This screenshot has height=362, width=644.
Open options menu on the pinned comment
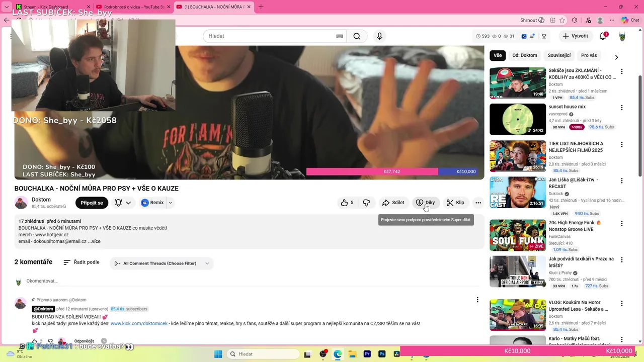tap(477, 300)
